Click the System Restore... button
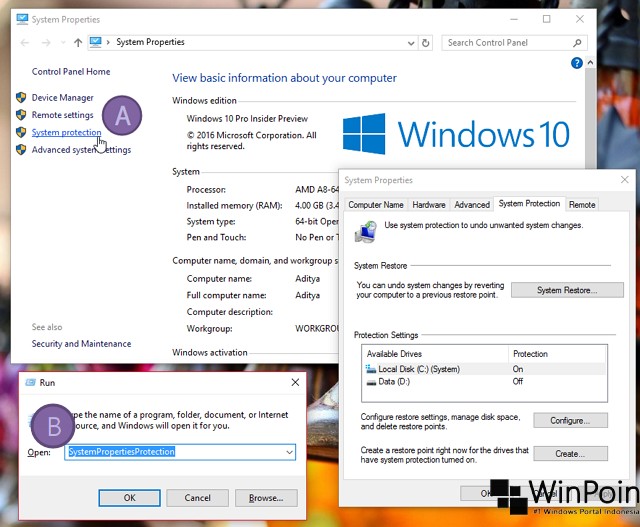The width and height of the screenshot is (640, 527). click(x=567, y=290)
